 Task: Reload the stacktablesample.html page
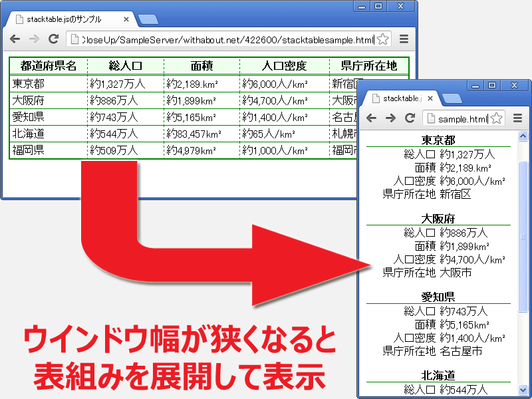[x=52, y=38]
